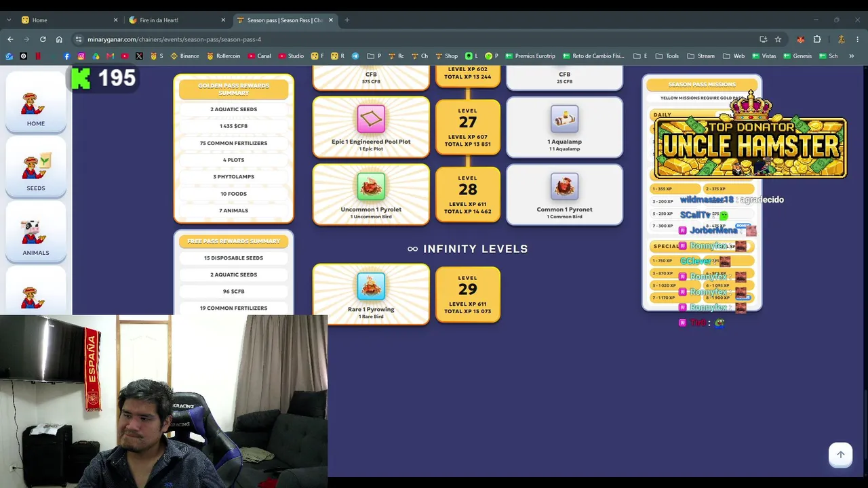This screenshot has height=488, width=868.
Task: Click the Free Pass Rewards Summary header
Action: pos(233,241)
